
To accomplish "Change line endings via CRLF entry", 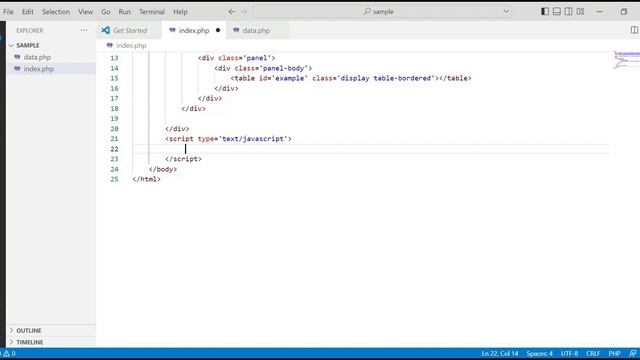I will coord(593,353).
